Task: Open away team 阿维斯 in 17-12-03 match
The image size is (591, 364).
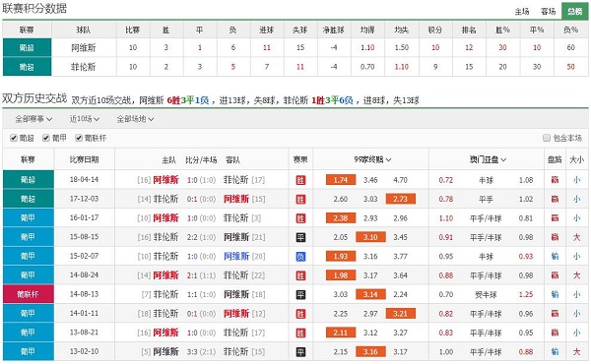Action: [236, 199]
